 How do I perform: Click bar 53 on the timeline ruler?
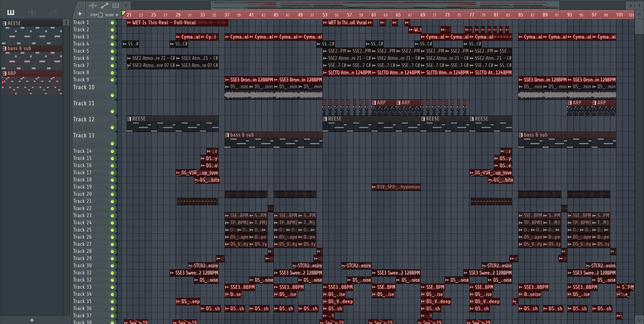(x=325, y=15)
